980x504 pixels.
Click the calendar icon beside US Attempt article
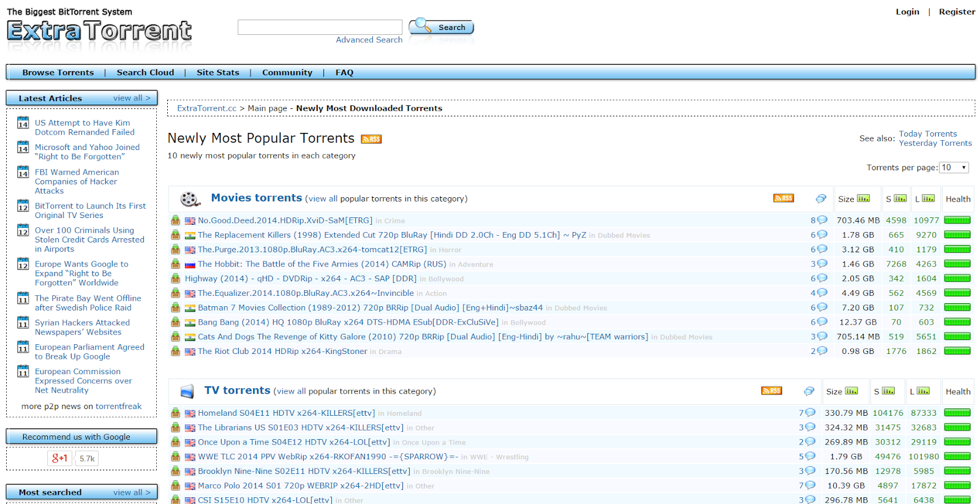(x=23, y=122)
